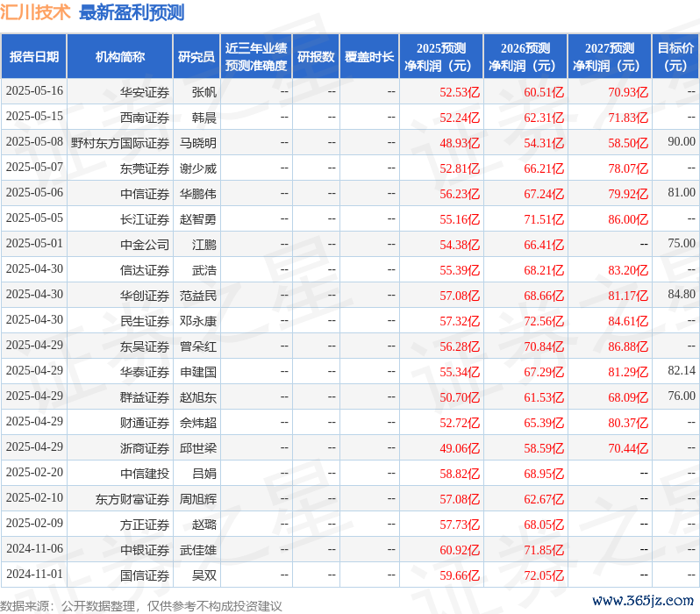Select the 2025-02-20 date cell
This screenshot has height=614, width=700.
[x=34, y=473]
